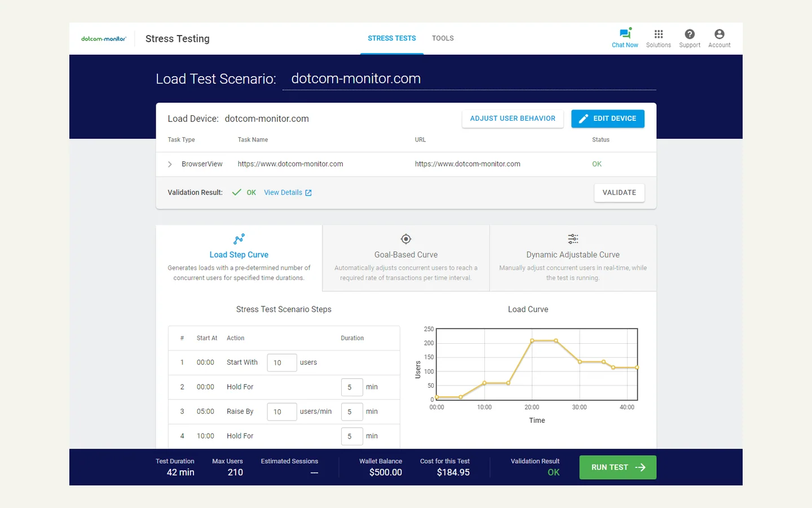
Task: Click the Raise By users/min input field
Action: pyautogui.click(x=282, y=411)
